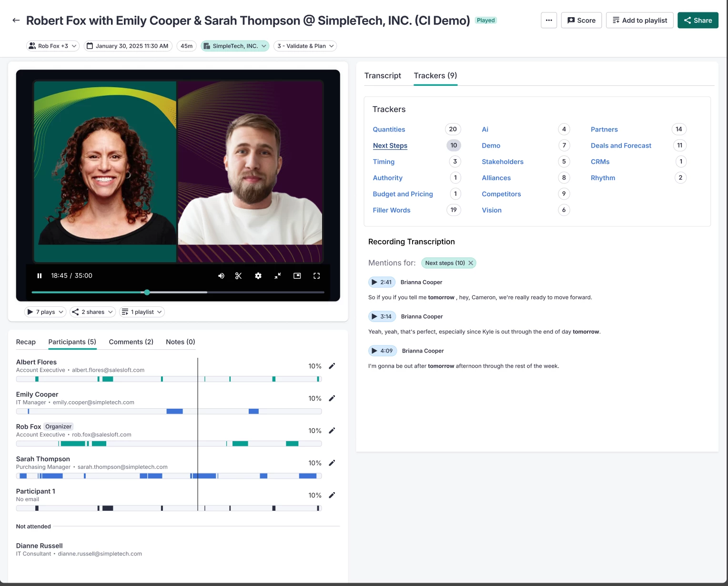
Task: Enter fullscreen video mode
Action: (316, 276)
